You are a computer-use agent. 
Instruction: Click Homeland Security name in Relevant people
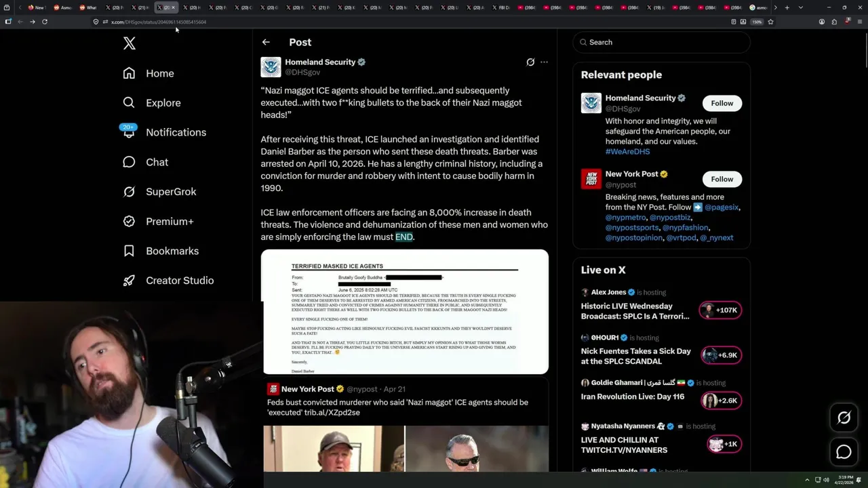point(640,98)
